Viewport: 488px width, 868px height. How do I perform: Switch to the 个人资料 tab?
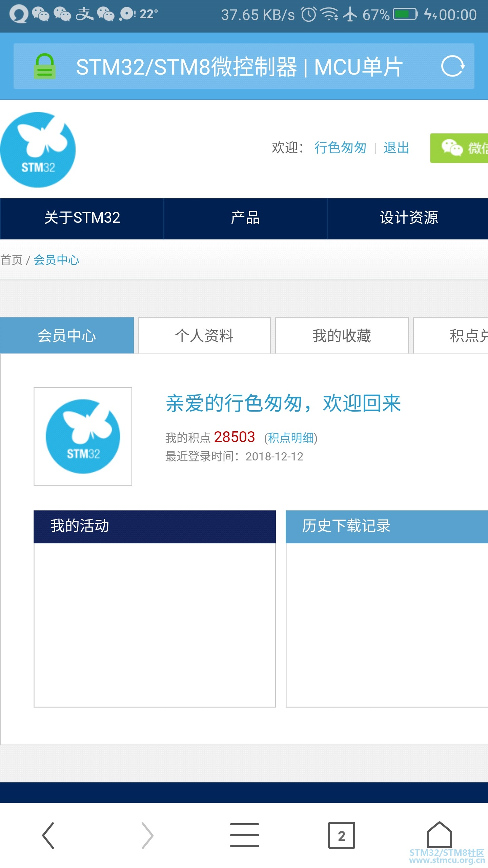pos(204,336)
